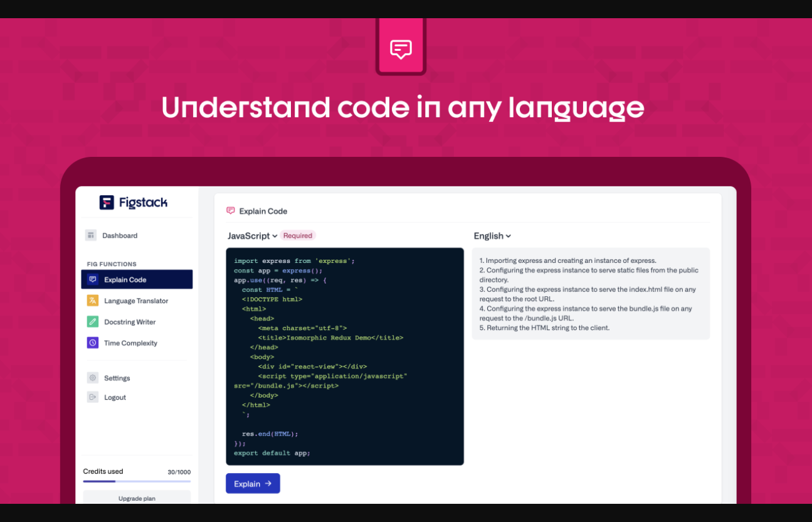Open the Time Complexity clock icon
Viewport: 812px width, 522px height.
[93, 343]
